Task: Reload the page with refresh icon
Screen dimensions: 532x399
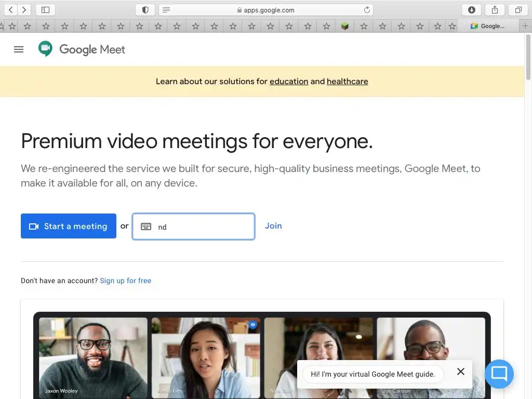Action: (367, 10)
